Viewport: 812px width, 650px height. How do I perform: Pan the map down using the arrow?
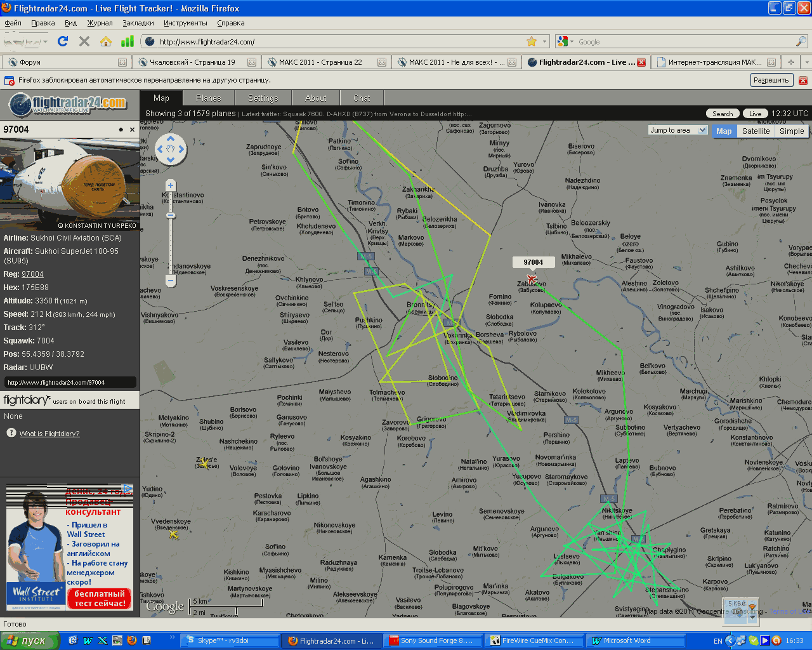pos(171,159)
